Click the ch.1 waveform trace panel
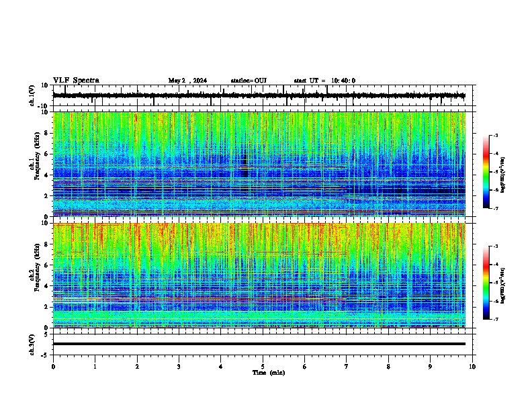Viewport: 532px width, 411px height. pyautogui.click(x=263, y=95)
